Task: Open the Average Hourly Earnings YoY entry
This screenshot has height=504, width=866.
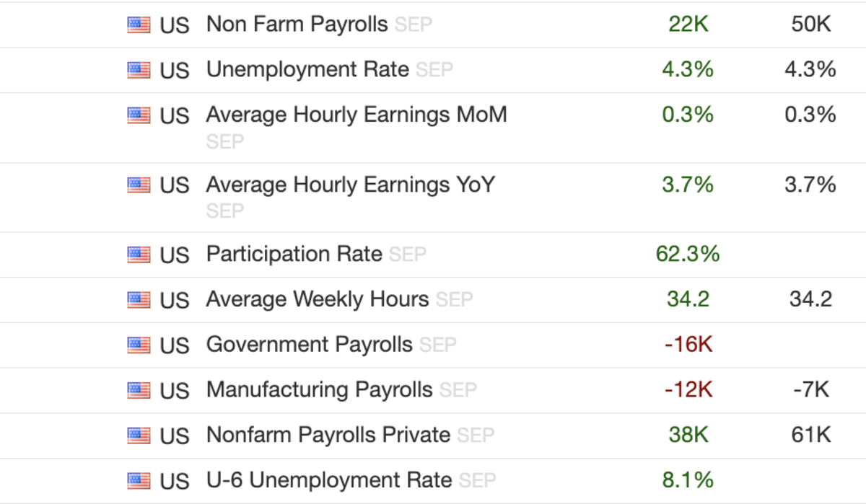Action: click(x=351, y=185)
